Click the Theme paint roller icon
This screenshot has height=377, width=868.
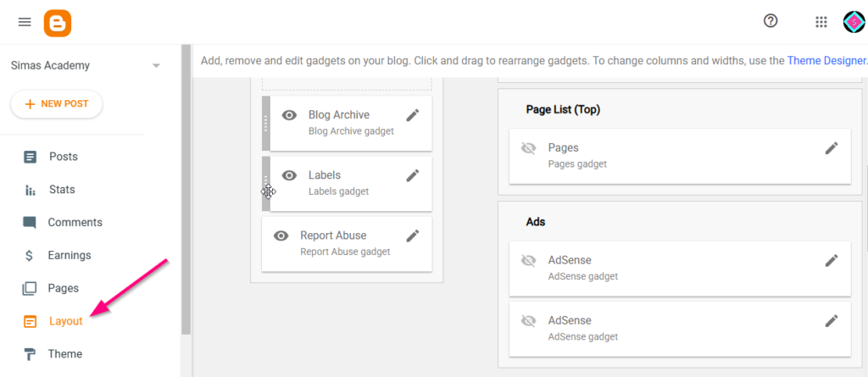click(30, 354)
